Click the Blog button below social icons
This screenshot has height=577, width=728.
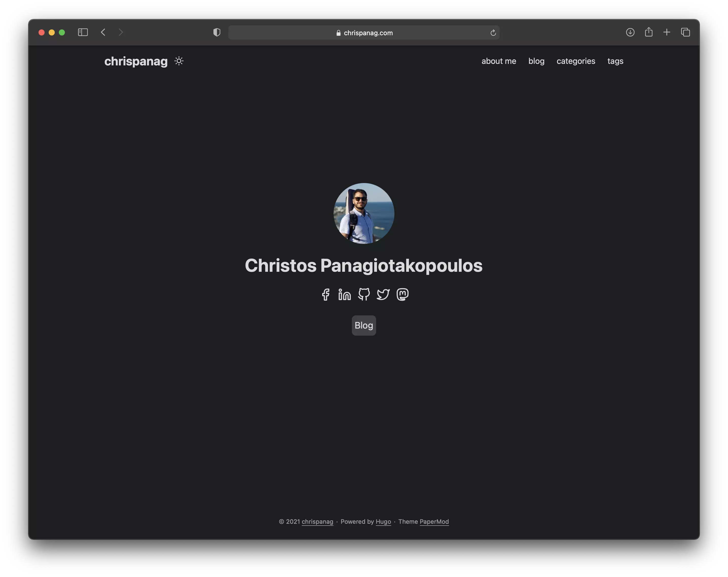[x=364, y=326]
